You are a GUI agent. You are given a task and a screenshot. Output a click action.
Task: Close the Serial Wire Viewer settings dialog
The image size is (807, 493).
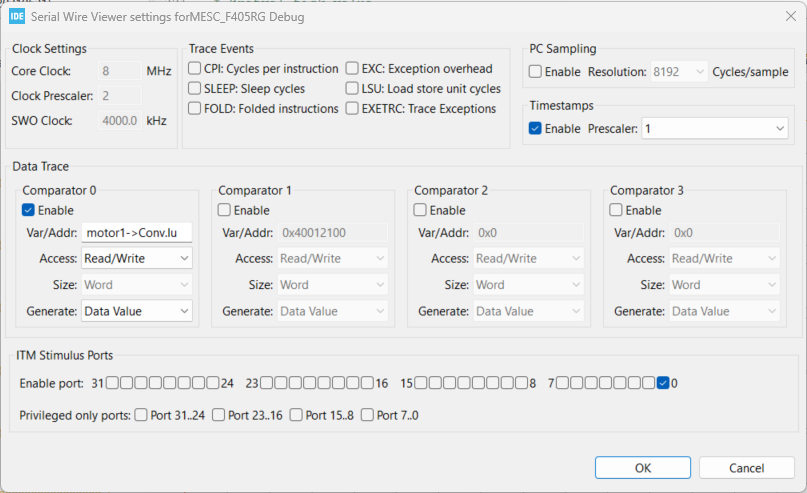coord(791,16)
